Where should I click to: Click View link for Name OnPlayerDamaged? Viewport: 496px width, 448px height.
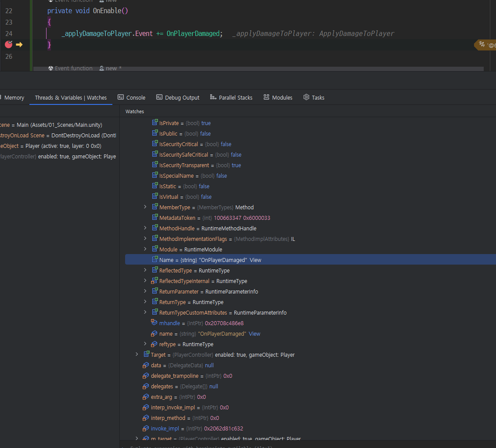[x=255, y=260]
